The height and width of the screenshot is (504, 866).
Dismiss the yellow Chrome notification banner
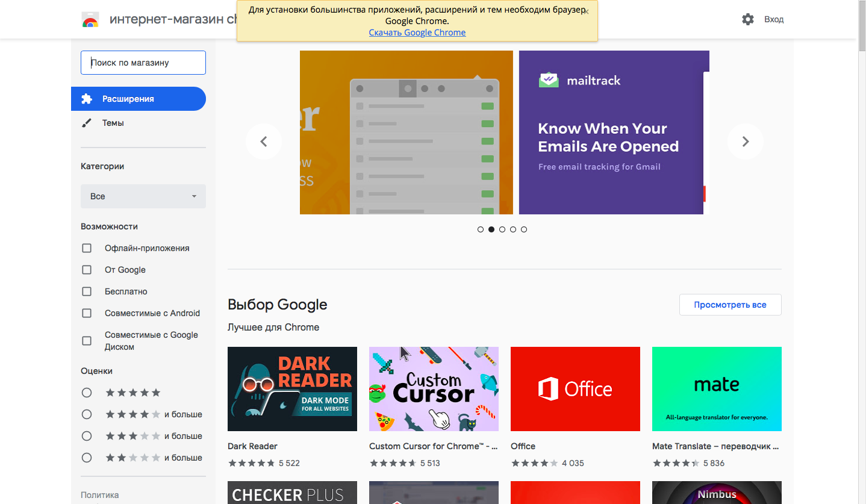pyautogui.click(x=587, y=12)
